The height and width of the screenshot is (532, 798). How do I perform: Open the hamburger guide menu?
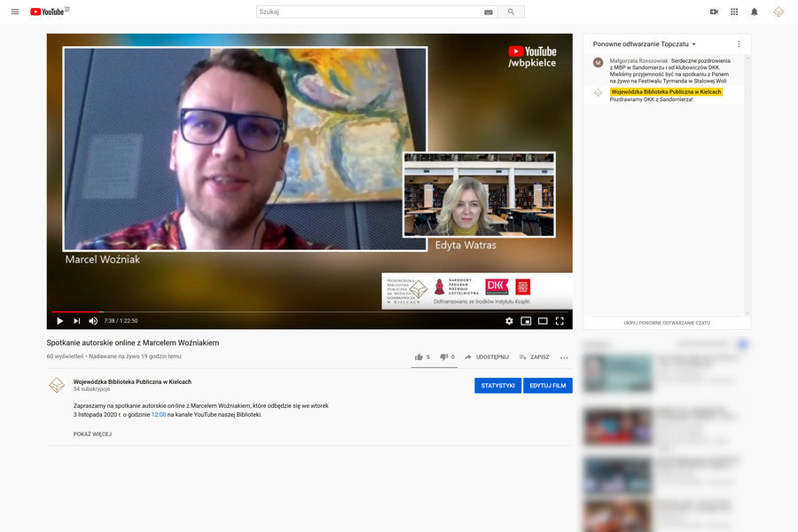tap(15, 12)
